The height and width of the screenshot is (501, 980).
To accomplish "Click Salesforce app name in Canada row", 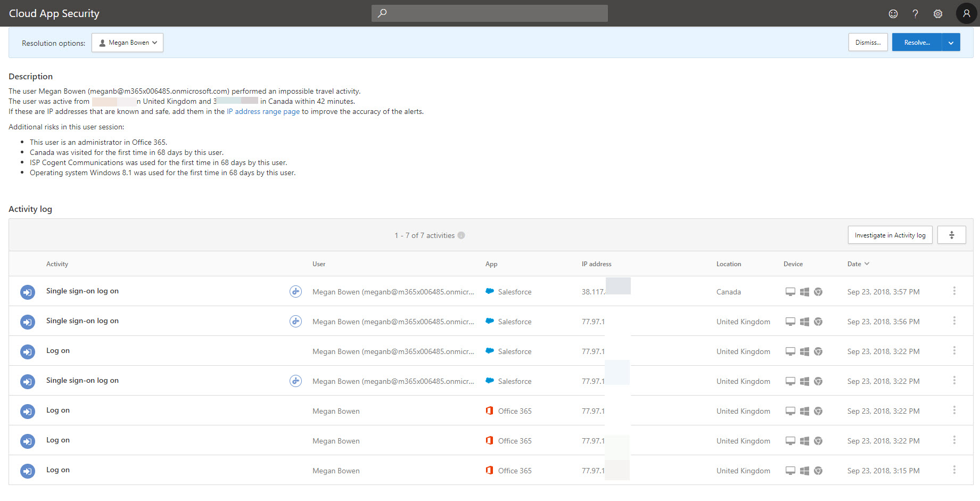I will coord(515,292).
